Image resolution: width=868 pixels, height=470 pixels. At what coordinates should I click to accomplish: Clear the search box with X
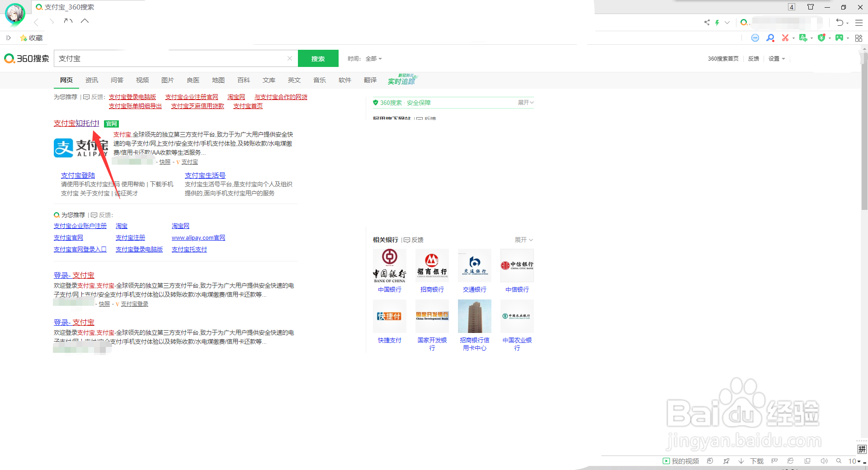[x=290, y=58]
